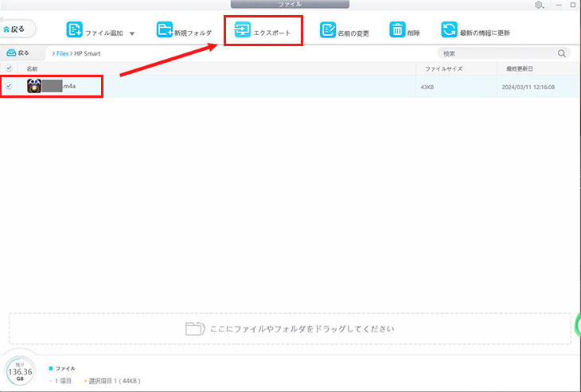Viewport: 581px width, 392px height.
Task: Sort by 名前 column header
Action: pos(32,69)
